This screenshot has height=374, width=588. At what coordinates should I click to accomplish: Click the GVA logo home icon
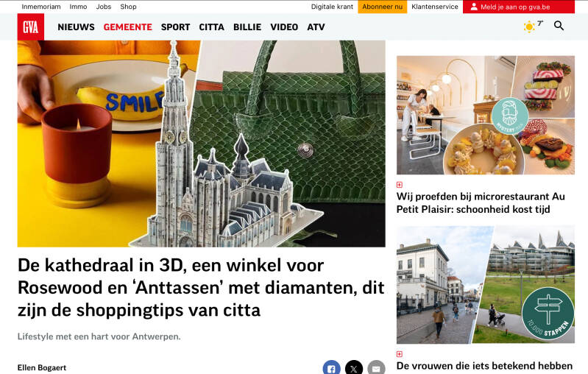pyautogui.click(x=31, y=27)
